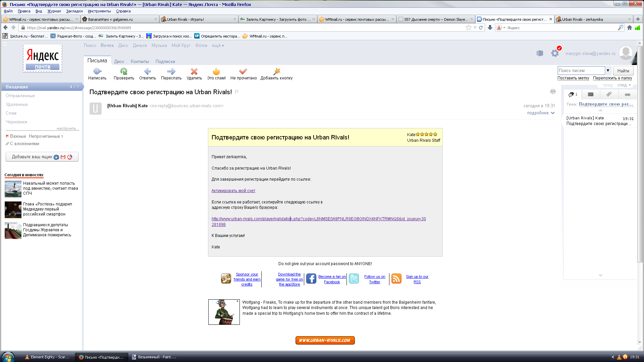Open the Файл menu
This screenshot has height=362, width=644.
tap(8, 11)
